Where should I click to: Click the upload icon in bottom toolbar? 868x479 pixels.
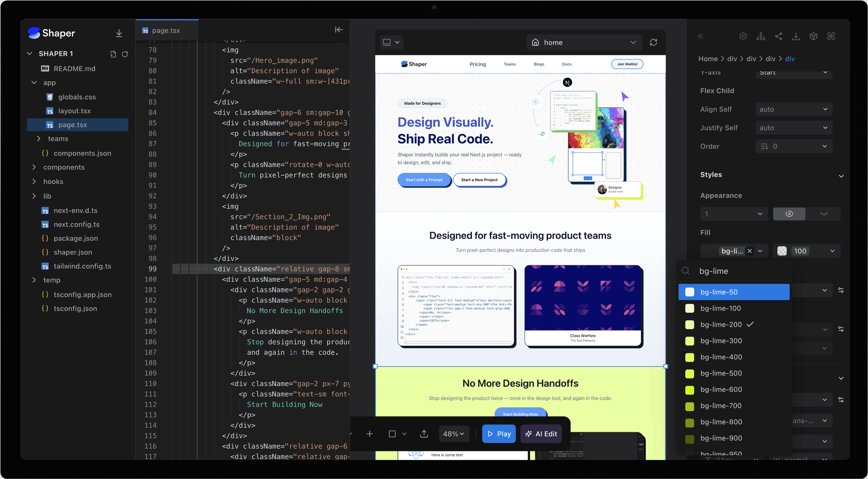[424, 434]
